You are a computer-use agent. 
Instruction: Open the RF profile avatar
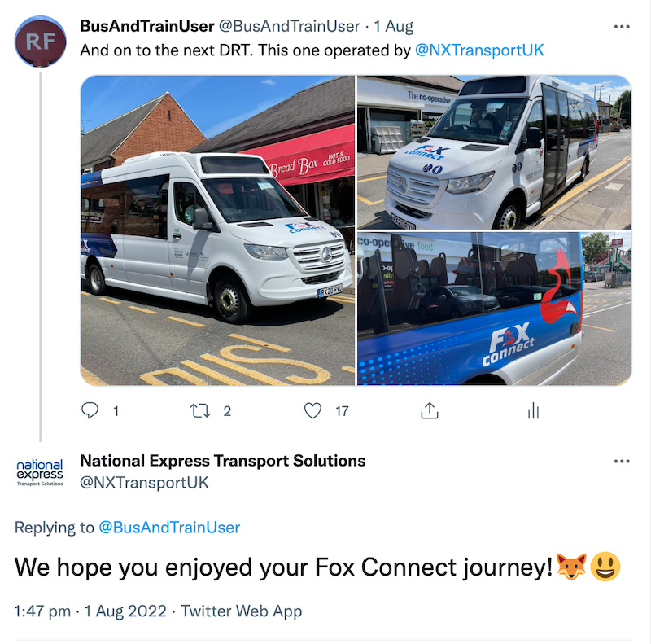pyautogui.click(x=41, y=42)
